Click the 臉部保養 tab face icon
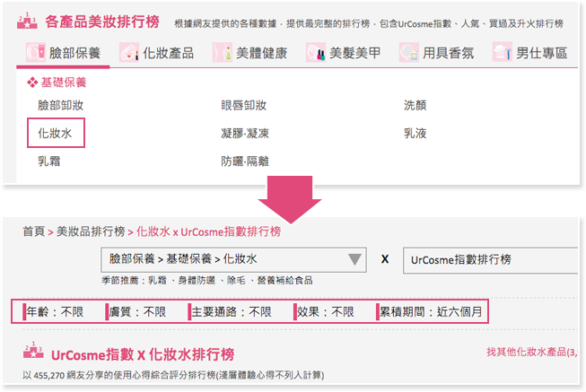 (x=36, y=52)
